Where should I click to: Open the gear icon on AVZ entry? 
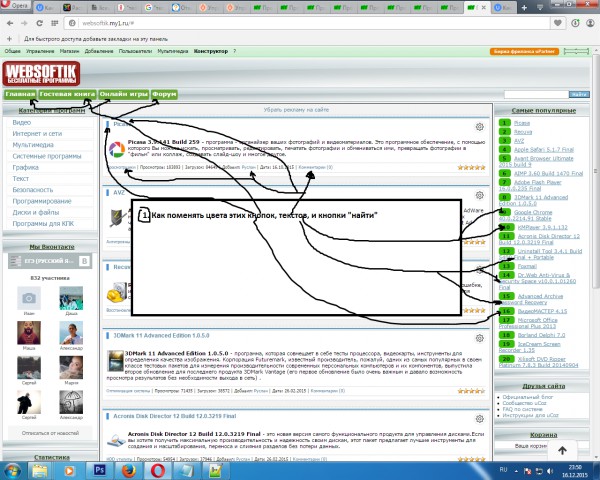479,196
